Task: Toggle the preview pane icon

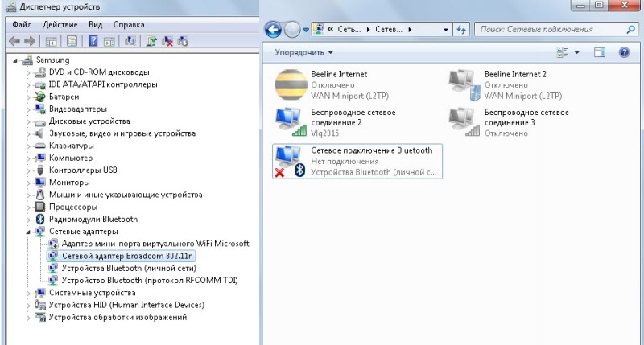Action: click(x=600, y=52)
